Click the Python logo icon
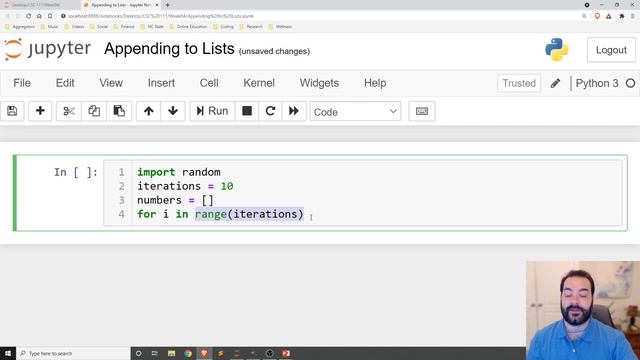 [557, 50]
